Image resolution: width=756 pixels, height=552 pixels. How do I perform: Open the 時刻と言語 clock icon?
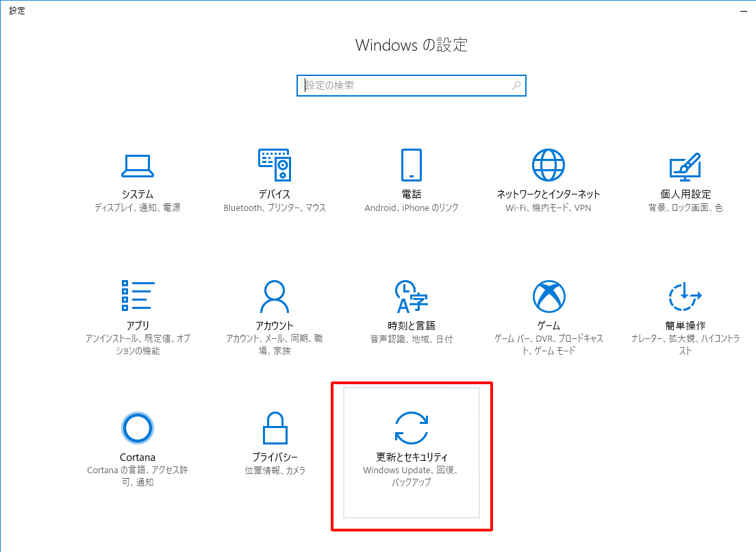pos(411,297)
